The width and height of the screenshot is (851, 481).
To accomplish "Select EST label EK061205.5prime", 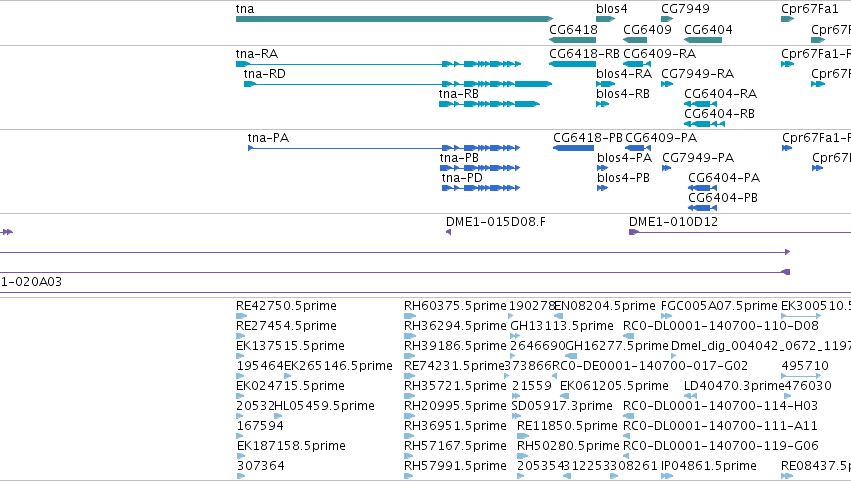I will click(x=614, y=387).
